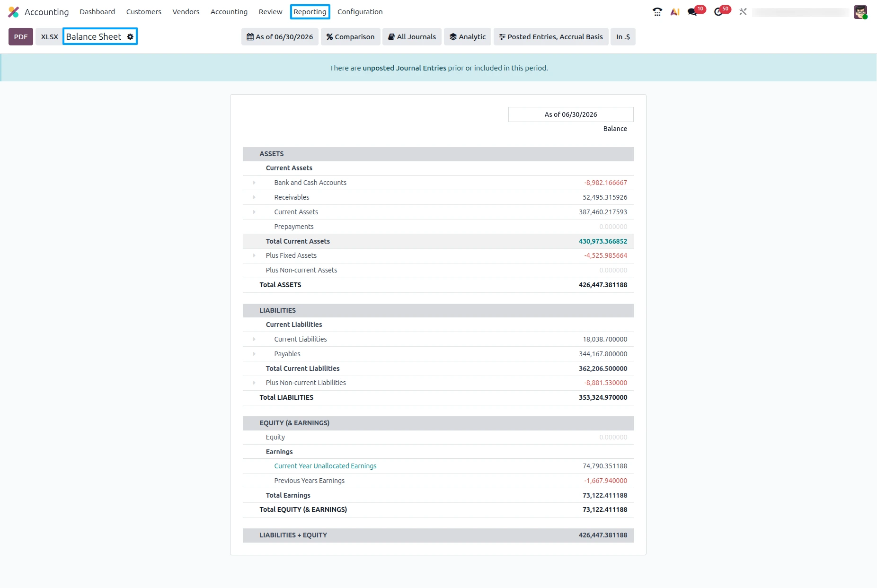Expand the Current Liabilities line row
The image size is (877, 588).
pos(254,339)
